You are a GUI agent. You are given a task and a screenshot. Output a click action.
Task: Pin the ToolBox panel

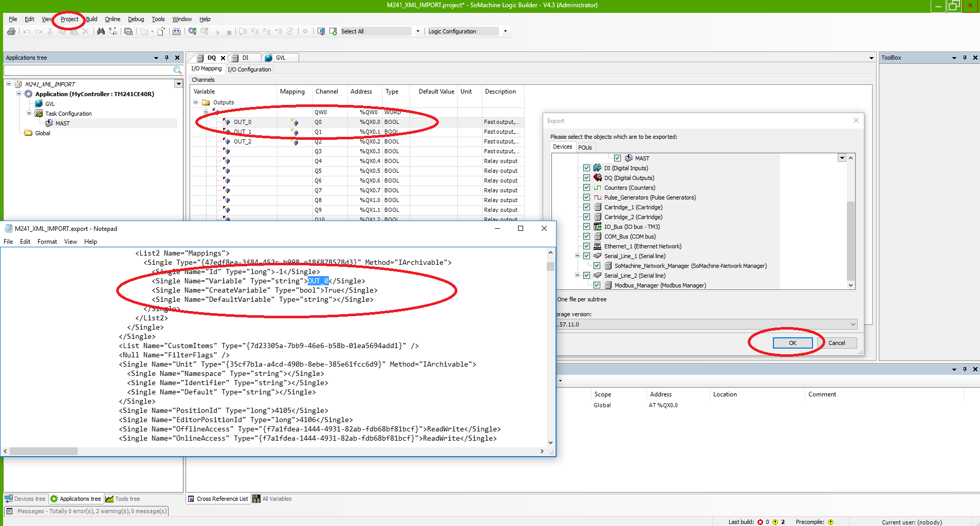coord(965,58)
